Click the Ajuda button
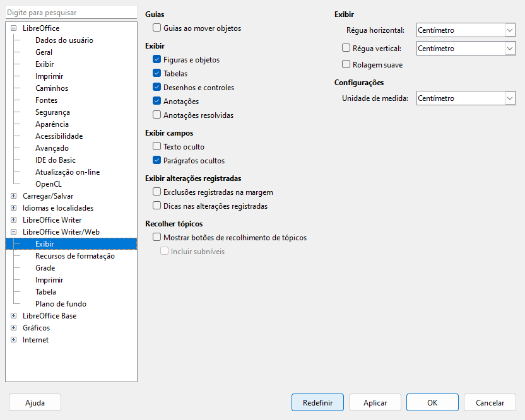525x420 pixels. [35, 402]
